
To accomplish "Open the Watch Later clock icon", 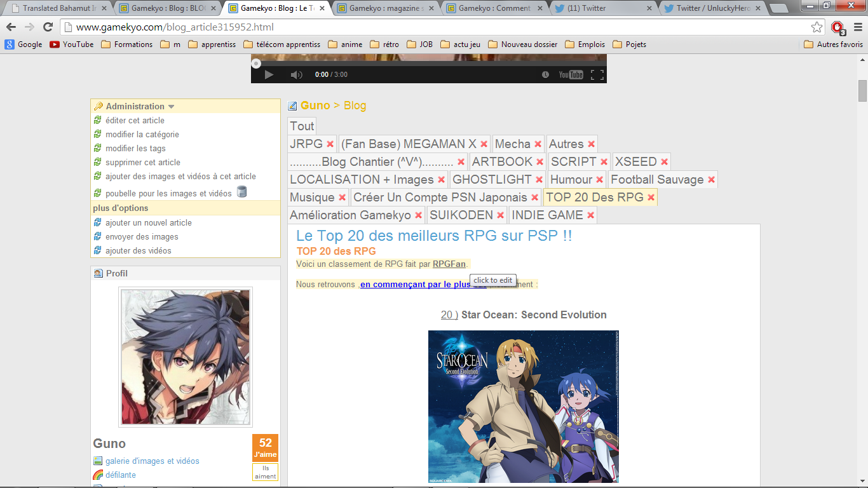I will click(x=545, y=75).
